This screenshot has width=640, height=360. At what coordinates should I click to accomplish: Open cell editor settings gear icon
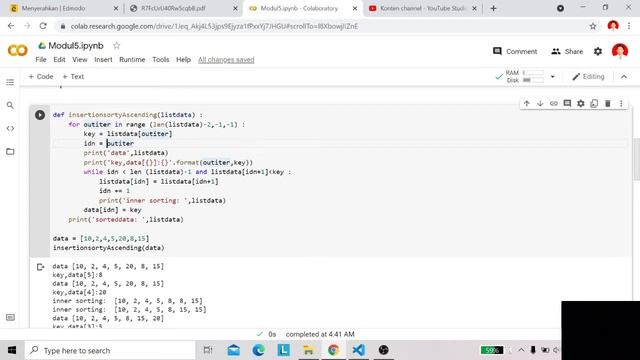pyautogui.click(x=580, y=104)
